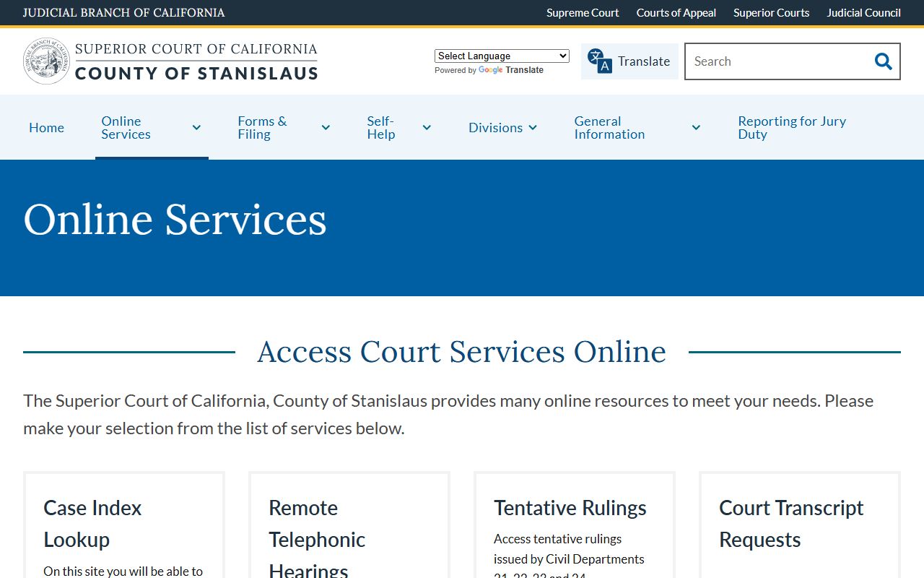Visit the Supreme Court link
This screenshot has height=578, width=924.
583,13
